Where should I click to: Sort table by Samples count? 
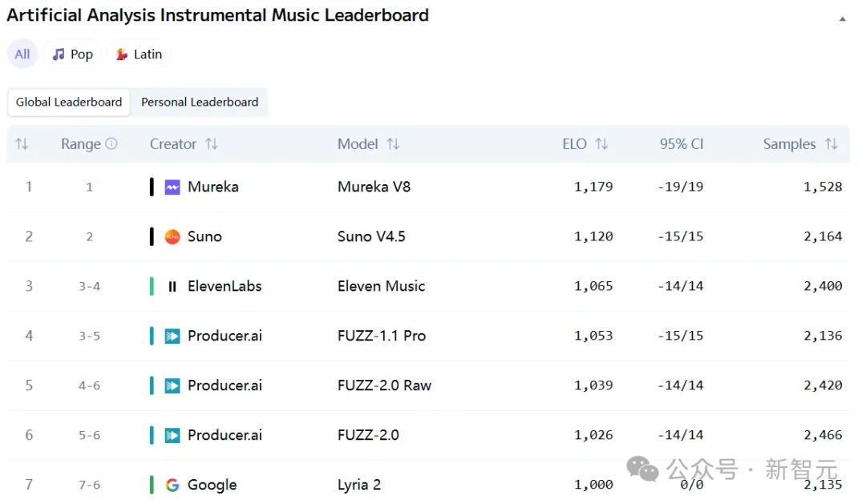click(832, 144)
